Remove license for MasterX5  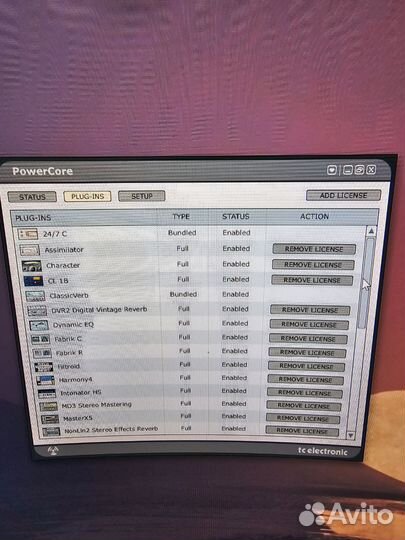tap(303, 418)
